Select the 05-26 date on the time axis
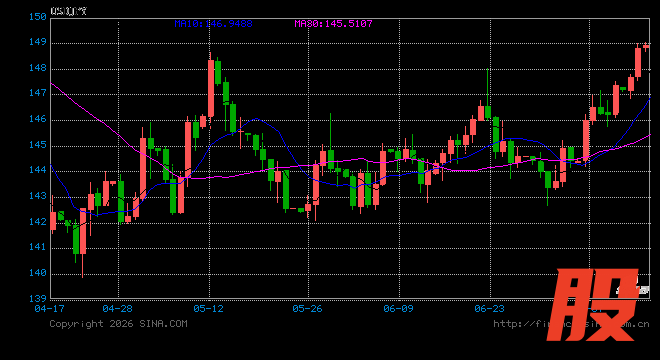Viewport: 660px width, 360px height. 307,309
